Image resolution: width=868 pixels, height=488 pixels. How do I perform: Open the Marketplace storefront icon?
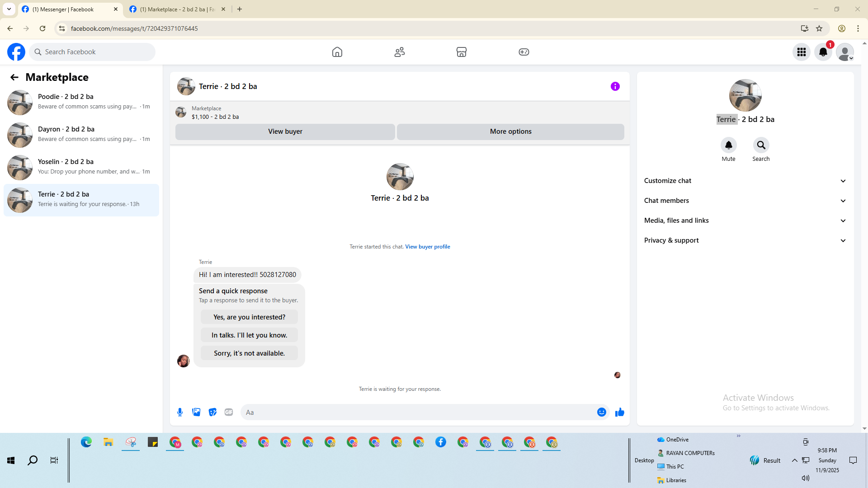(x=462, y=52)
